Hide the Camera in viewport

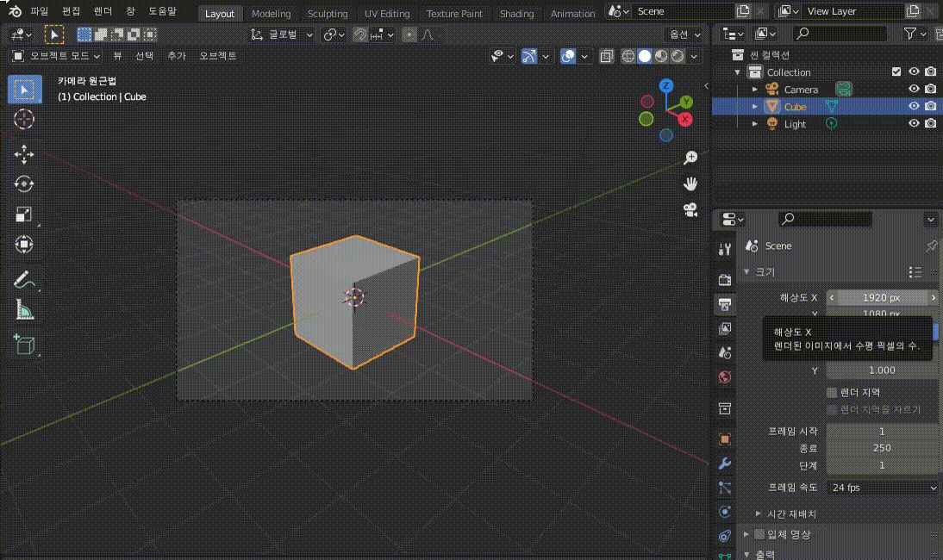click(914, 89)
